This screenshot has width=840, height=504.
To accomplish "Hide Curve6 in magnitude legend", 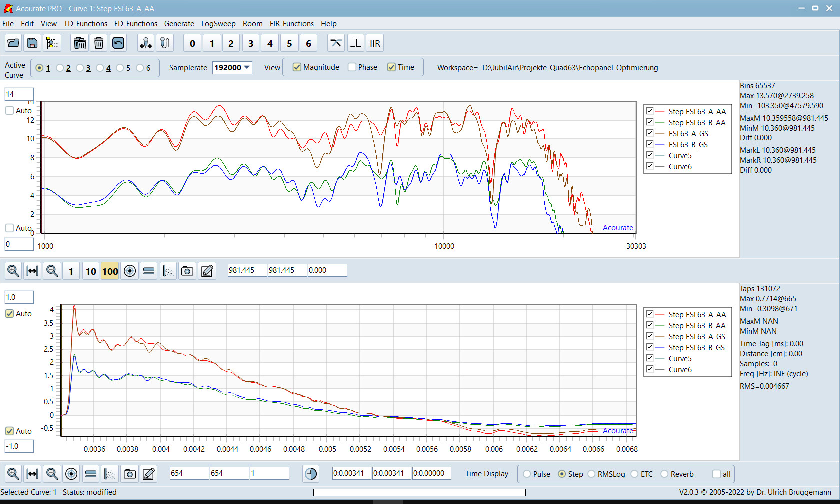I will click(649, 166).
